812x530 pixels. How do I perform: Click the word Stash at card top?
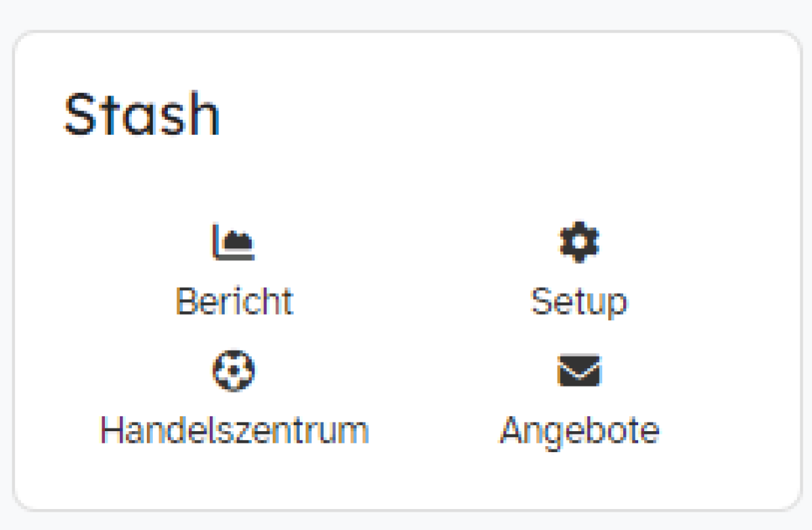tap(141, 114)
